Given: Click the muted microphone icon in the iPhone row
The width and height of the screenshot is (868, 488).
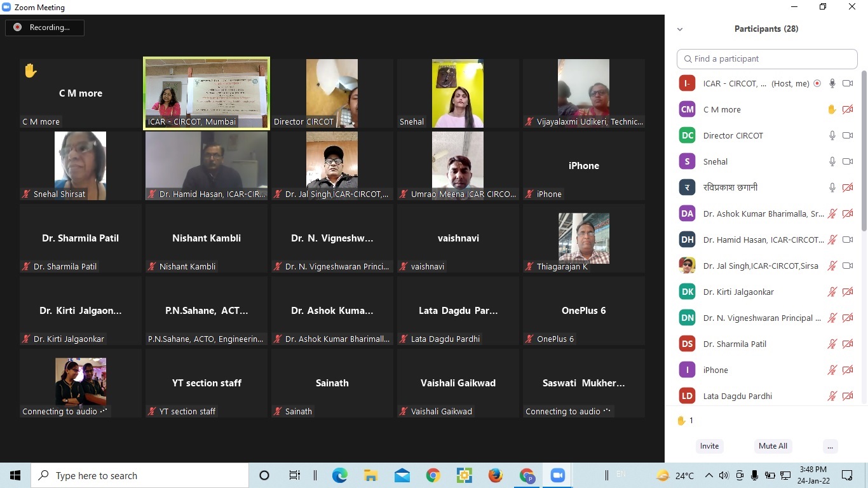Looking at the screenshot, I should tap(832, 370).
